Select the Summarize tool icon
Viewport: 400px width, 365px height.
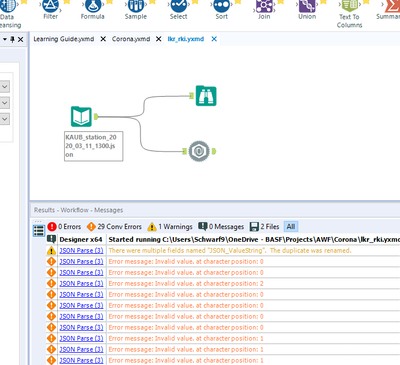(x=392, y=5)
